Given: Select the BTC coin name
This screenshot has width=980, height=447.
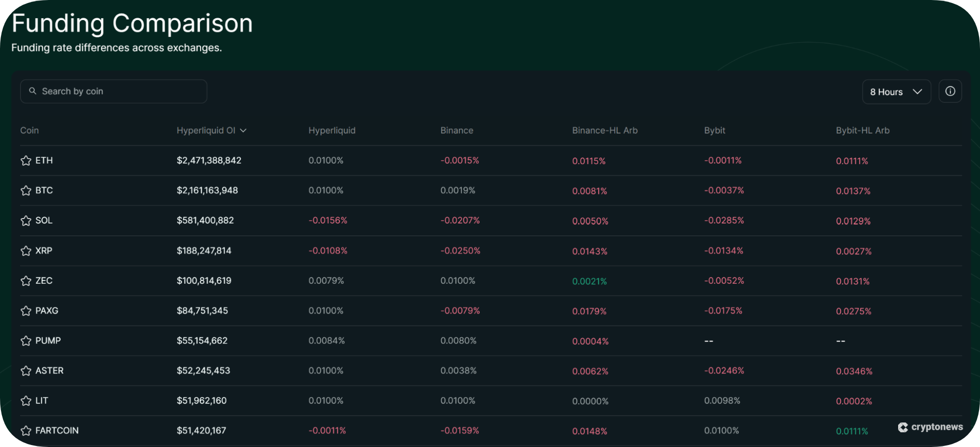Looking at the screenshot, I should pyautogui.click(x=44, y=190).
